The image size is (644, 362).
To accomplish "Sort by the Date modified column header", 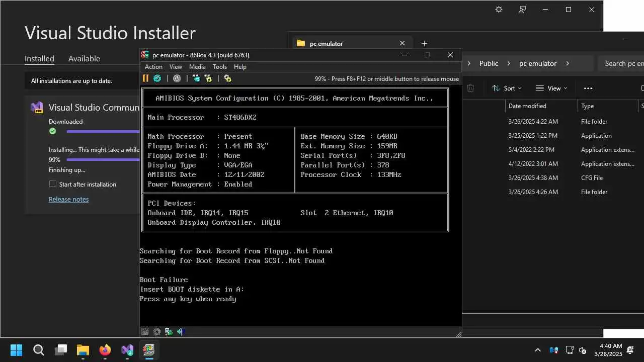I will point(541,106).
